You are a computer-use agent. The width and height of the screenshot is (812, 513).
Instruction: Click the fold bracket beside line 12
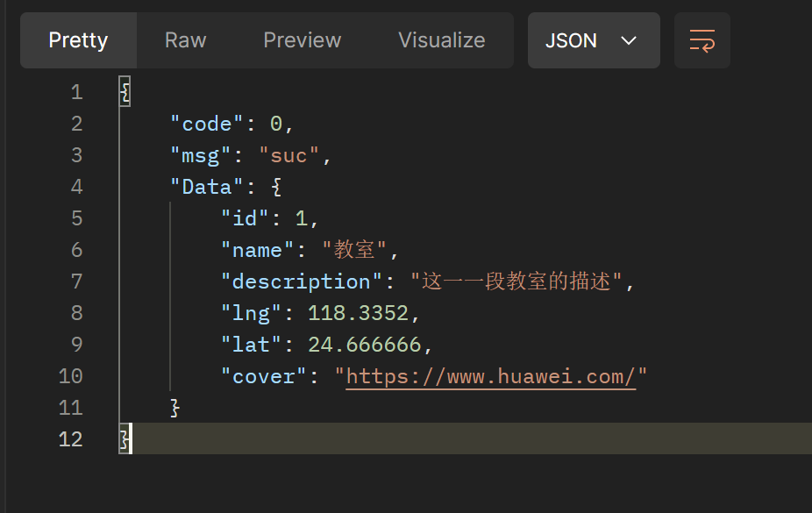coord(125,438)
